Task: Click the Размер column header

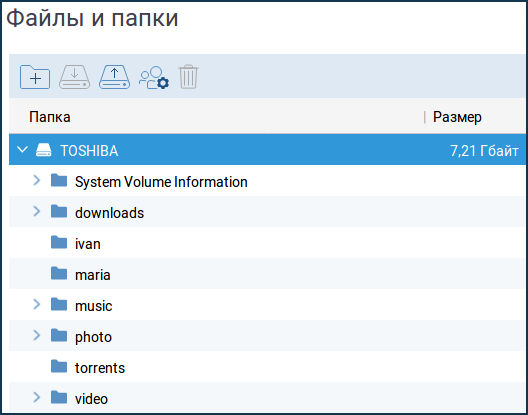Action: [457, 117]
